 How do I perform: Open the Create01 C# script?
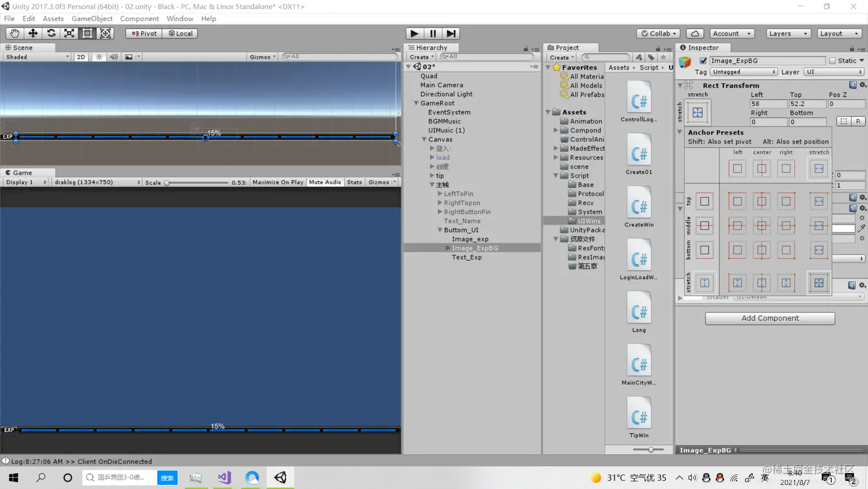pyautogui.click(x=639, y=154)
